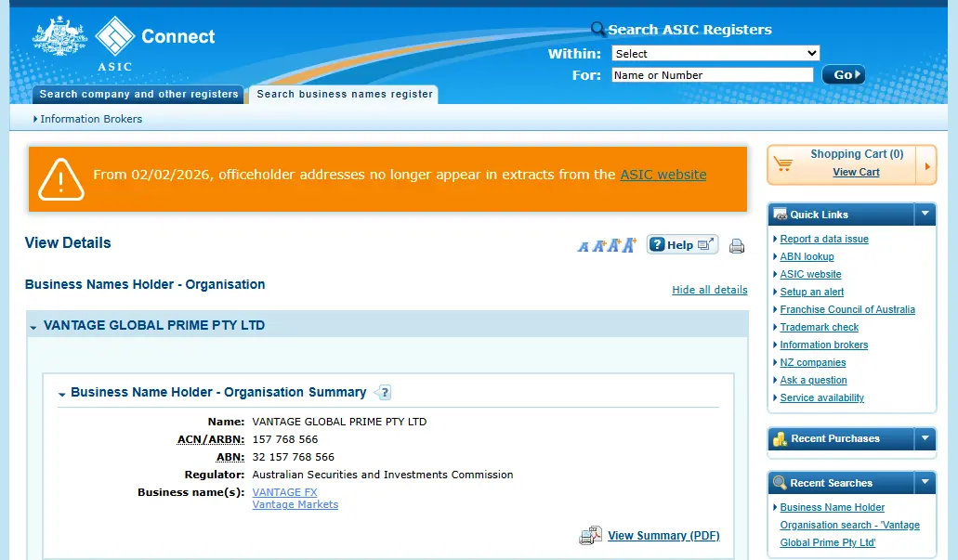
Task: Open View Summary (PDF) link
Action: (663, 536)
